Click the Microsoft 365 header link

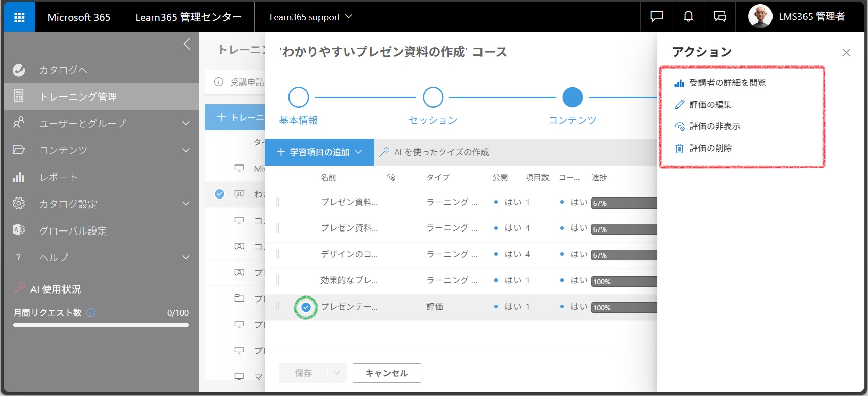pyautogui.click(x=79, y=17)
